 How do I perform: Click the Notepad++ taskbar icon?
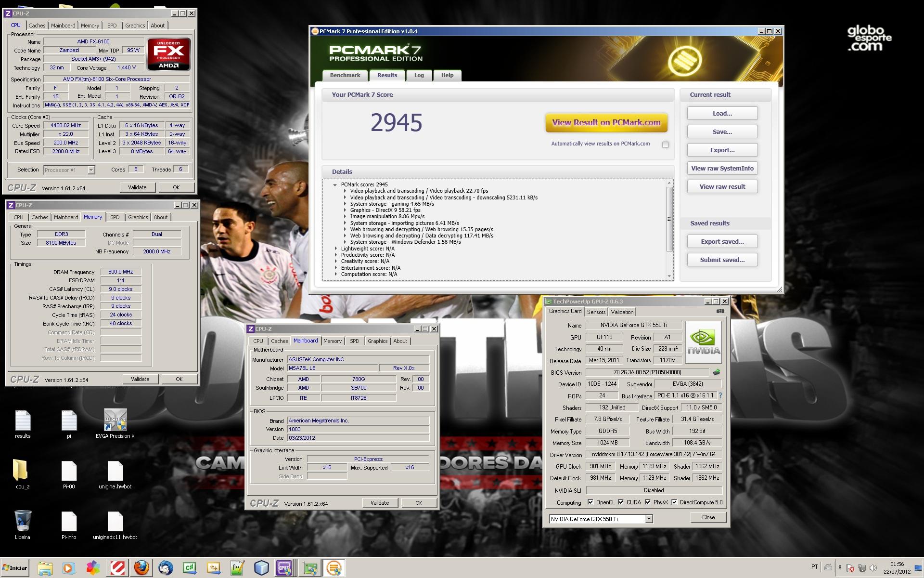[x=238, y=568]
